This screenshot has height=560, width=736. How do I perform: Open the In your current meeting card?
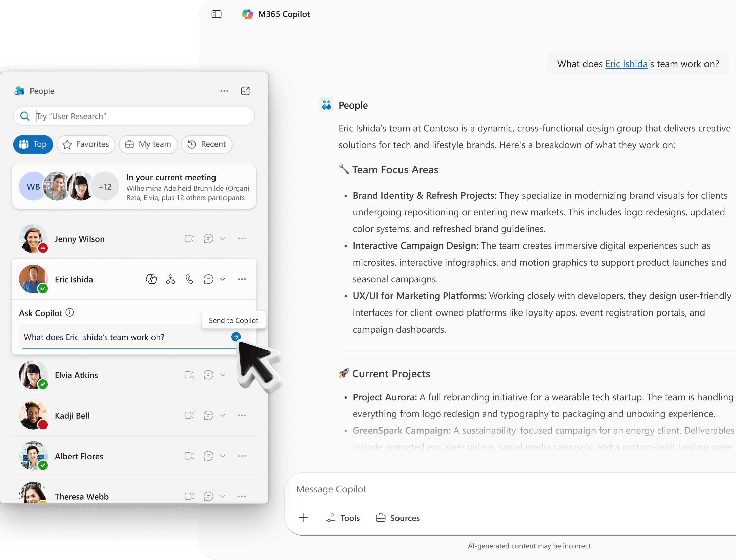tap(134, 187)
